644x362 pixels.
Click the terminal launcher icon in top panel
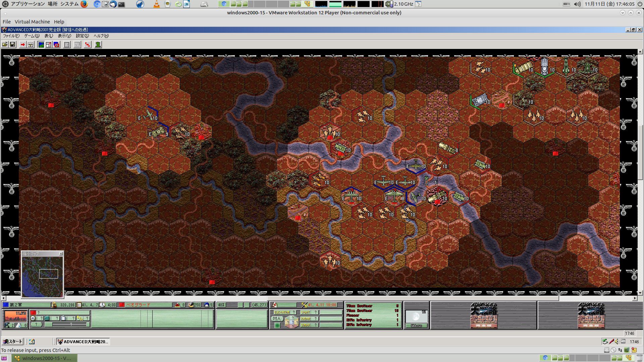[x=121, y=4]
